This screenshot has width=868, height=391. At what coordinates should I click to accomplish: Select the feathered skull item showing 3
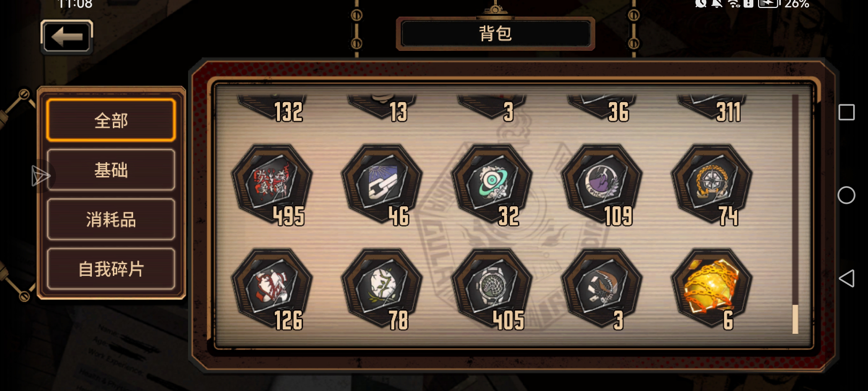[x=602, y=289]
